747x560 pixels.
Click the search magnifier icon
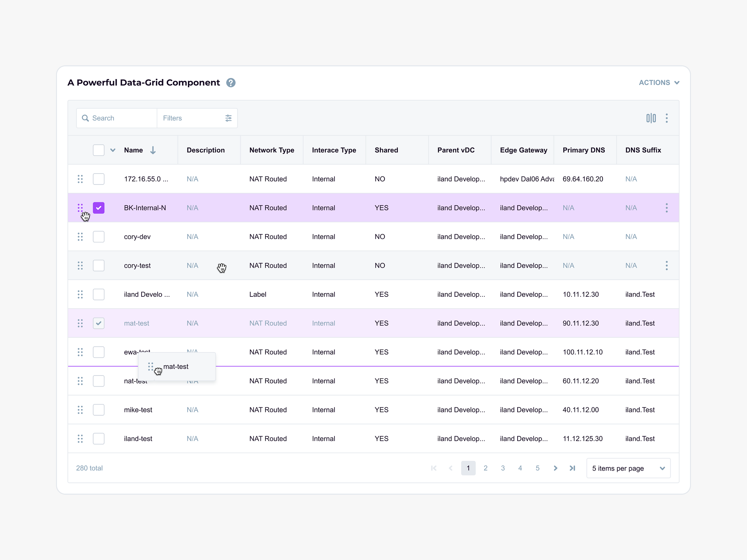pos(85,118)
